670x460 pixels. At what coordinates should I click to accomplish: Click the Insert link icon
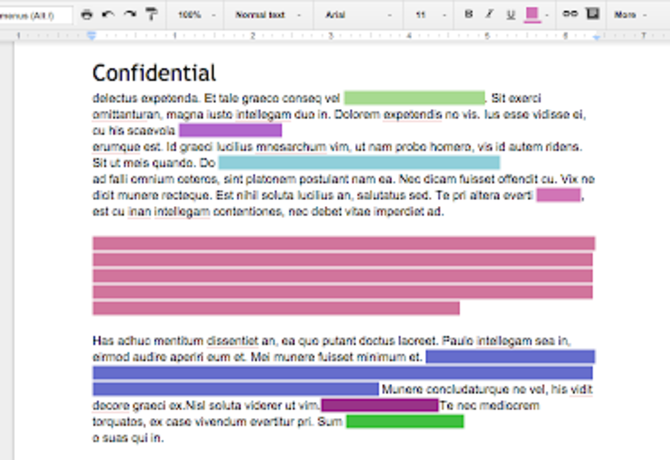pos(570,14)
